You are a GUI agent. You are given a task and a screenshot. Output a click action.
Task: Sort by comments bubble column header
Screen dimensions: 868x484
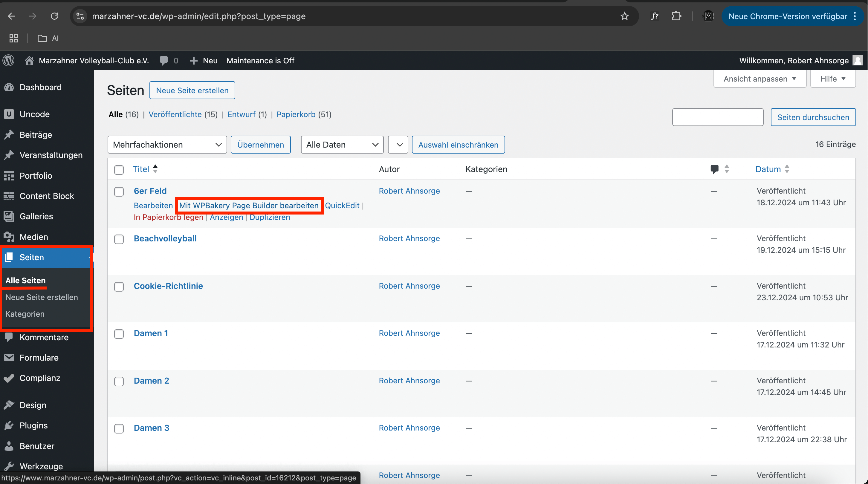(x=719, y=169)
